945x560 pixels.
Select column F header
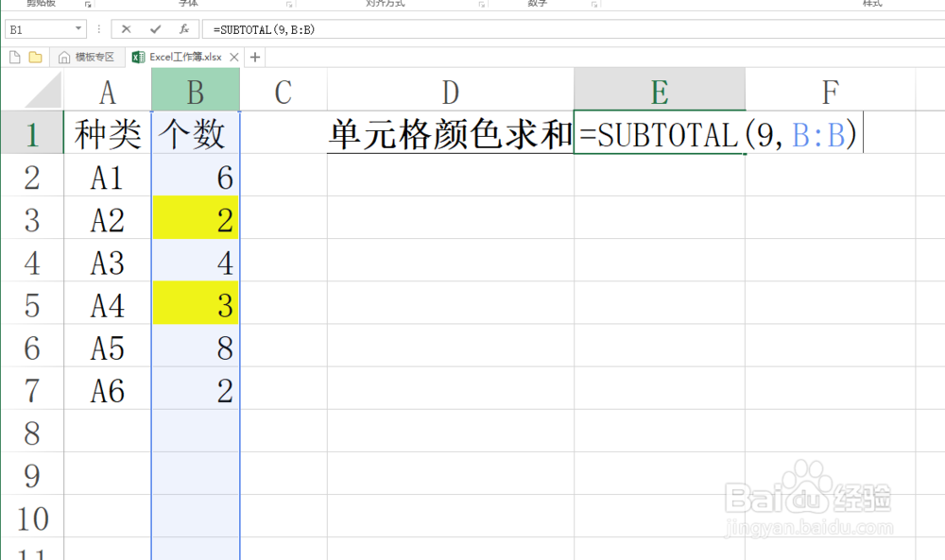(x=831, y=91)
